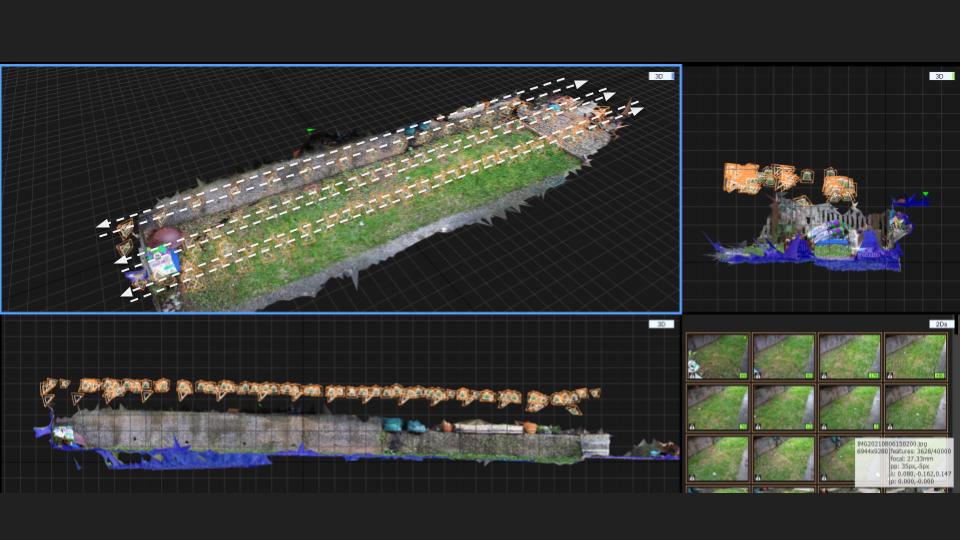Select the fourth thumbnail in the top row

pyautogui.click(x=915, y=356)
